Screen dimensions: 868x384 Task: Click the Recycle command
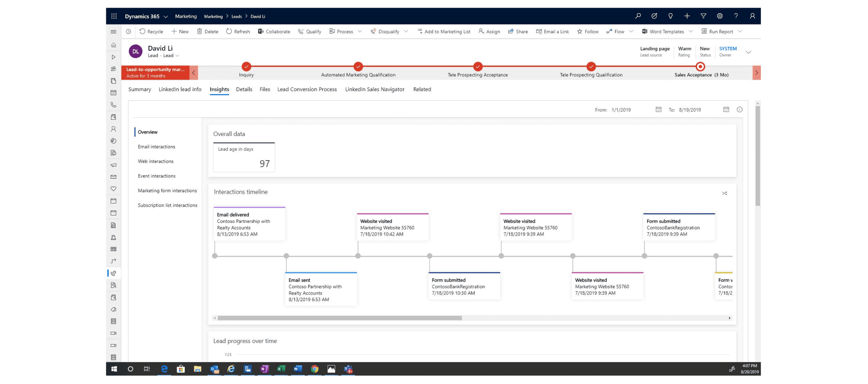[x=151, y=32]
